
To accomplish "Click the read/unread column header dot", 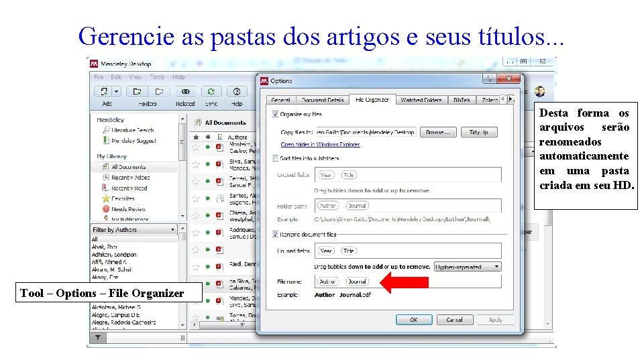I will coord(208,137).
